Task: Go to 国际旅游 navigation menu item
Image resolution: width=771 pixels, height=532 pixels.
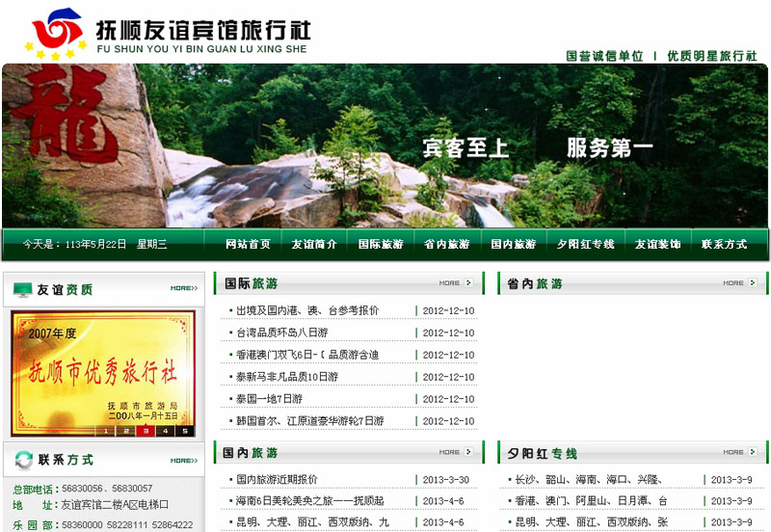Action: click(x=381, y=245)
